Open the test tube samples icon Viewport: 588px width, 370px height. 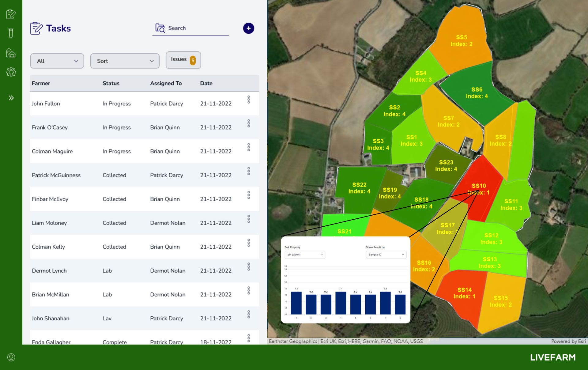tap(11, 33)
